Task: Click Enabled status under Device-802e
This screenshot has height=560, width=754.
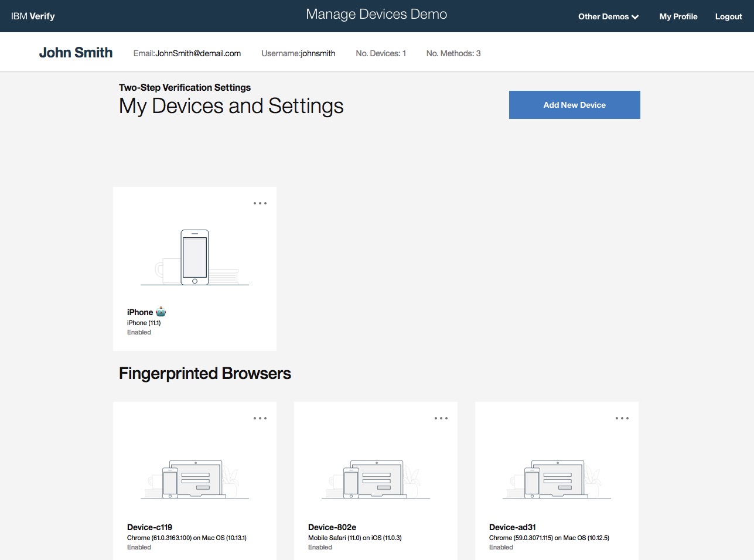Action: pyautogui.click(x=320, y=547)
